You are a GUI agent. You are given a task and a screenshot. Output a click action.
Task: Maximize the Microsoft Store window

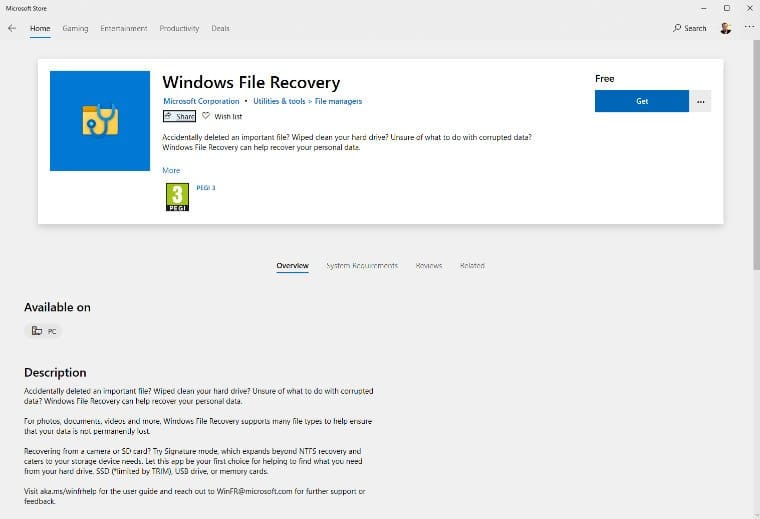(727, 8)
